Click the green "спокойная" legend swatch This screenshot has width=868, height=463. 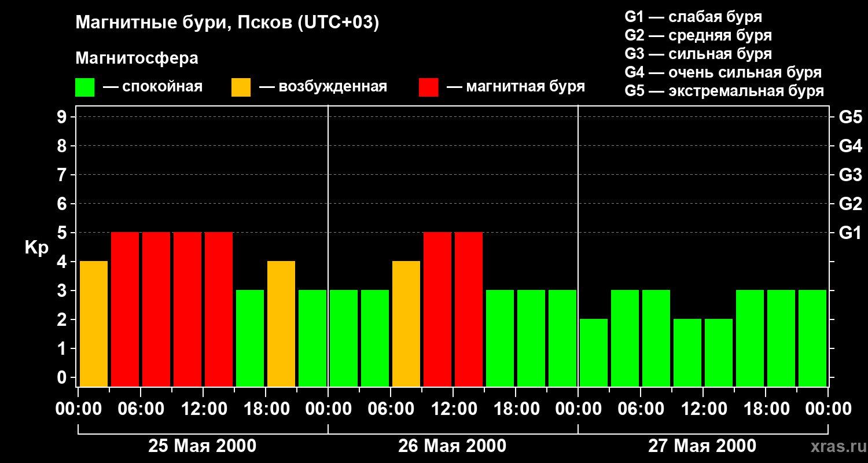pyautogui.click(x=85, y=87)
